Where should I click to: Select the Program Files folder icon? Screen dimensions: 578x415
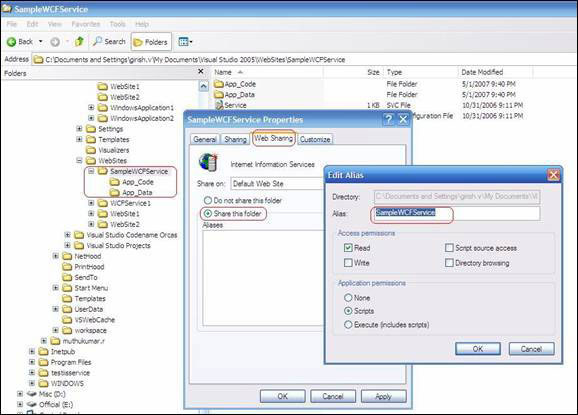[x=43, y=362]
